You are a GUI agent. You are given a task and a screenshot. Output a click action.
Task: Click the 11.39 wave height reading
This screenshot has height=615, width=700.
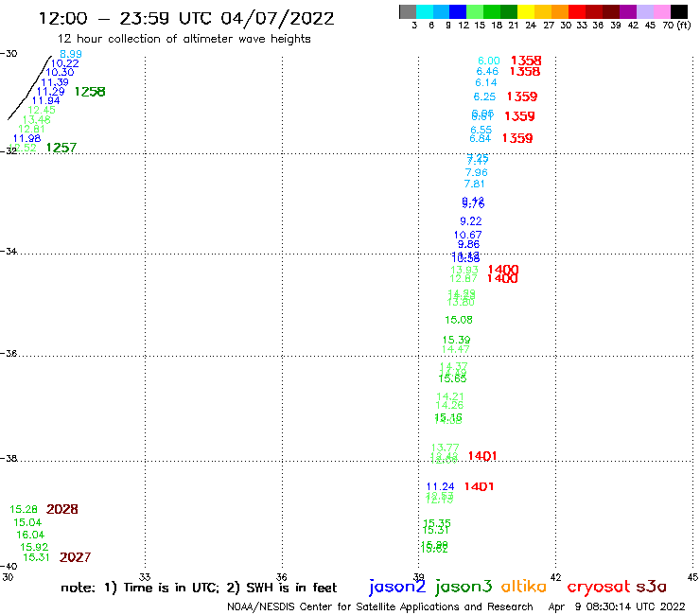[55, 82]
